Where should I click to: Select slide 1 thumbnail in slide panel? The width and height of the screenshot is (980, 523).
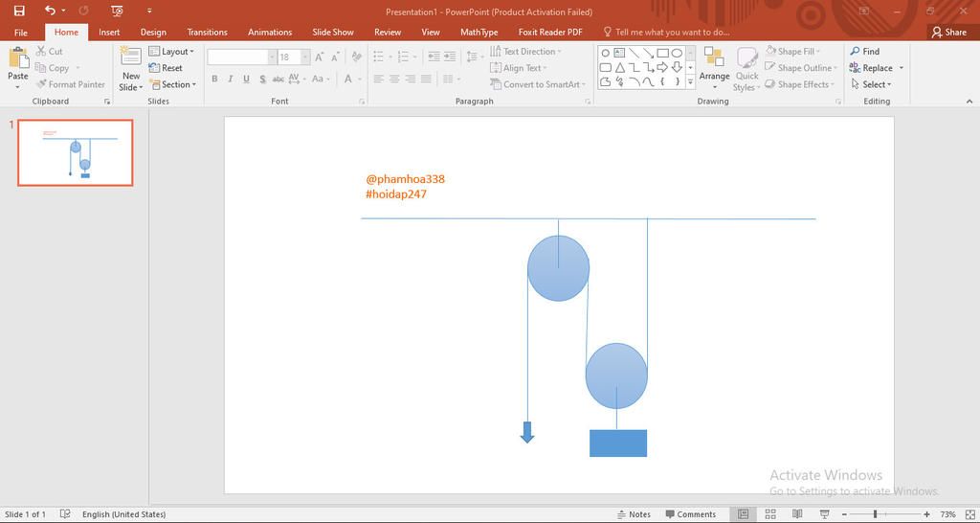[x=76, y=153]
